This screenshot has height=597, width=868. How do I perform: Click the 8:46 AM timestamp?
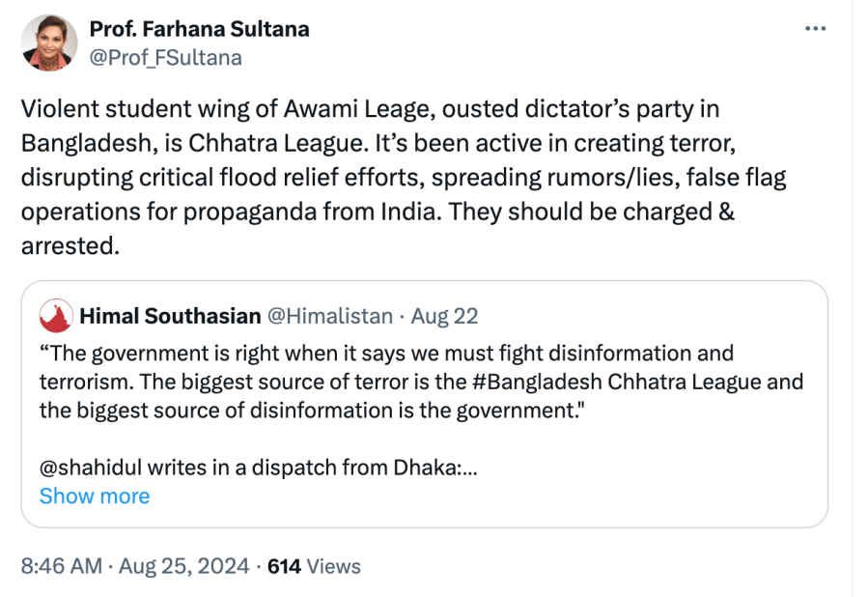(x=60, y=566)
